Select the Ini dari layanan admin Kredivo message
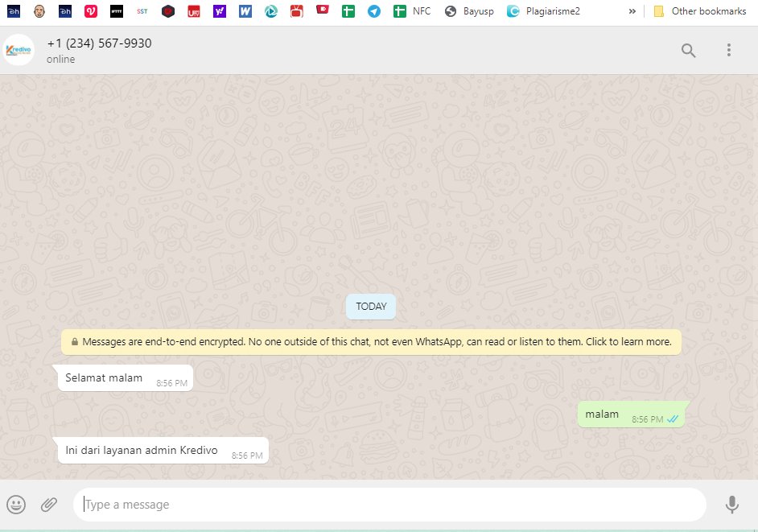Image resolution: width=758 pixels, height=532 pixels. (163, 450)
